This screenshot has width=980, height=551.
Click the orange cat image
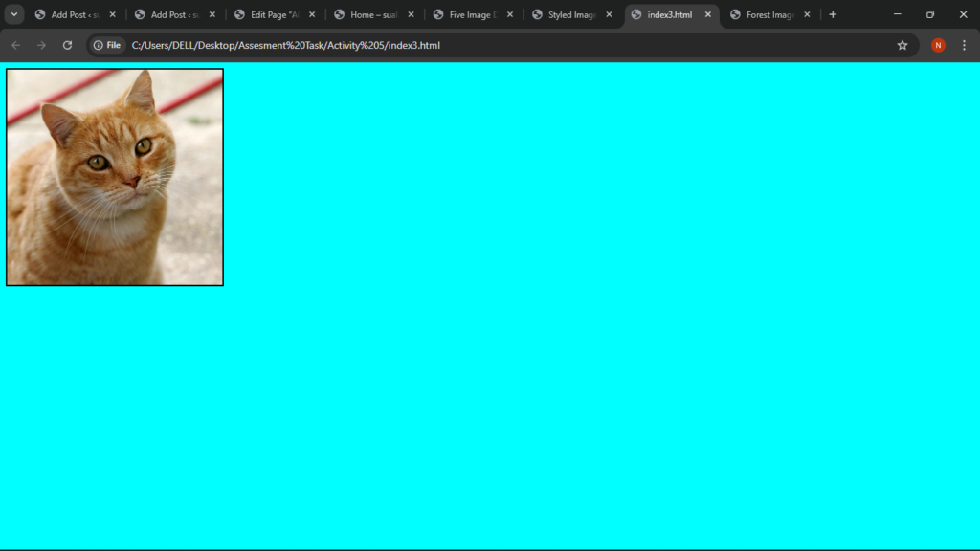tap(115, 177)
